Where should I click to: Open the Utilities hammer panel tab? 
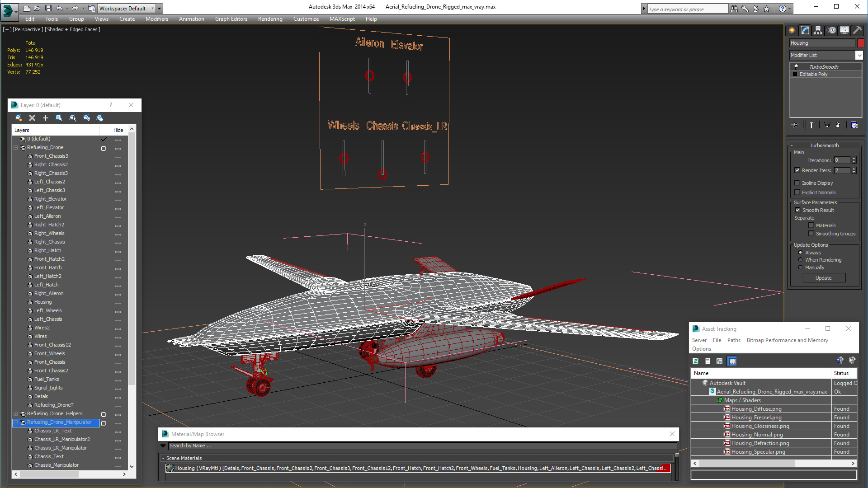click(857, 30)
